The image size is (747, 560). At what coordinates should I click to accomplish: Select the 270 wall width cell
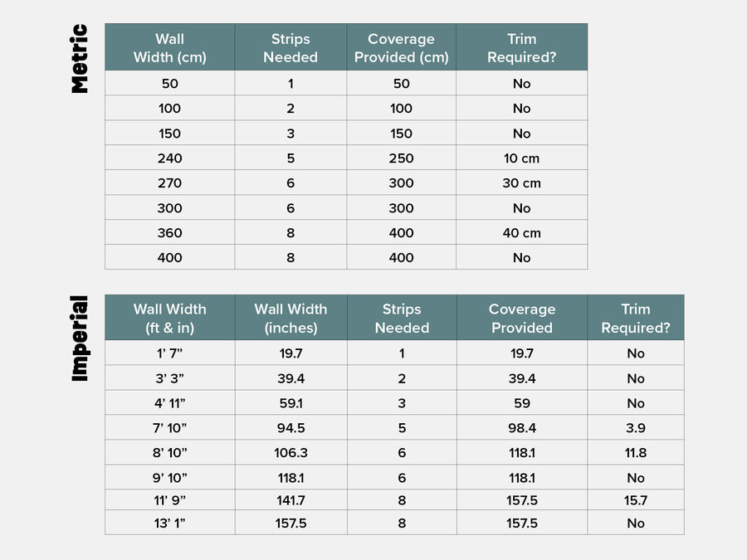tap(169, 183)
